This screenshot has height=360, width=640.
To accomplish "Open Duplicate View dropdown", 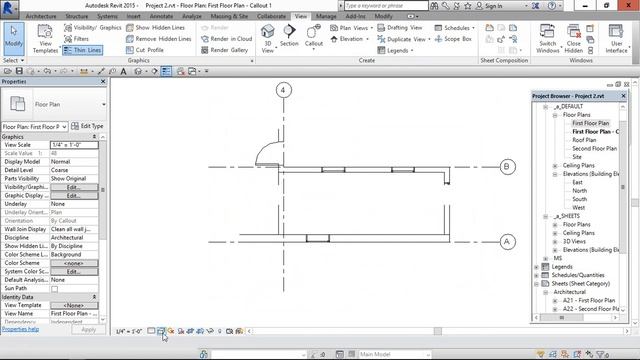I will point(404,39).
